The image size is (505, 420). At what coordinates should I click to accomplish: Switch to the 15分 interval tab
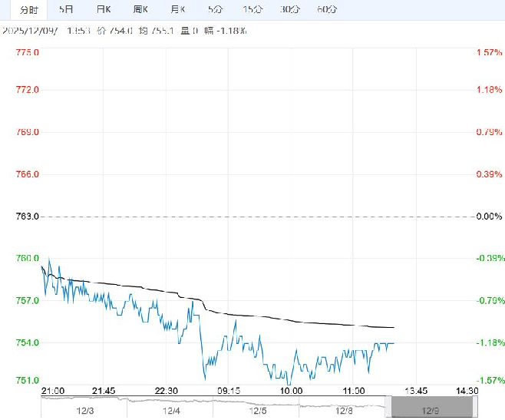point(251,9)
